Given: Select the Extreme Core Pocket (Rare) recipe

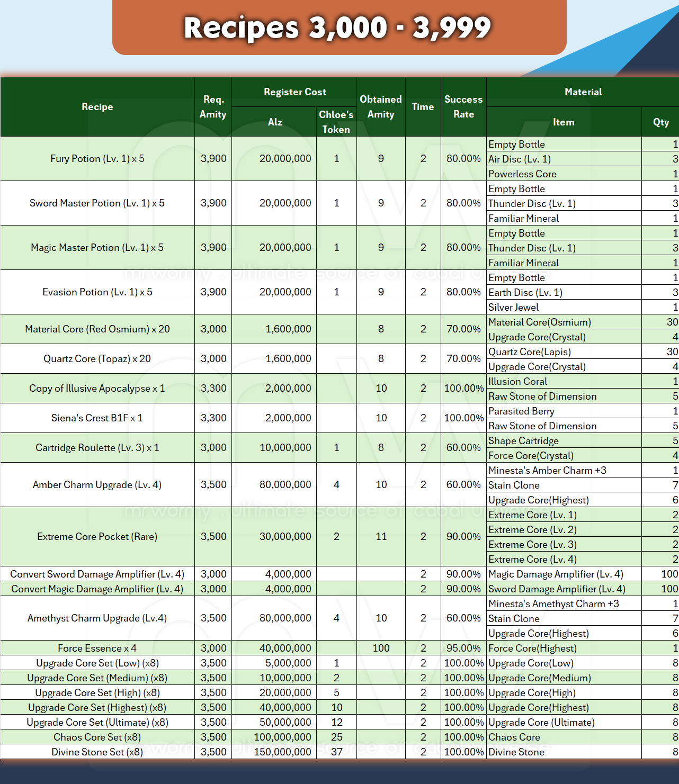Looking at the screenshot, I should [x=97, y=537].
